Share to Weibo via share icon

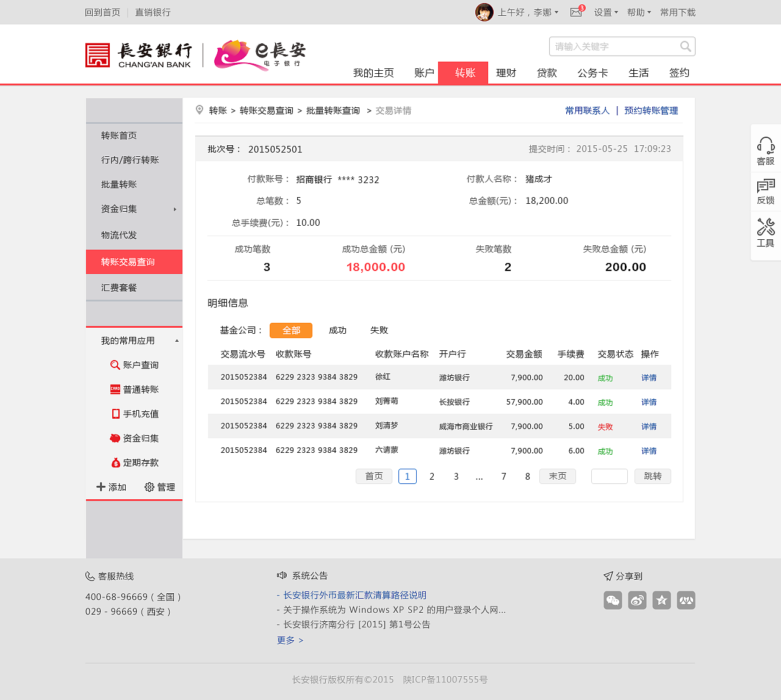pos(637,600)
